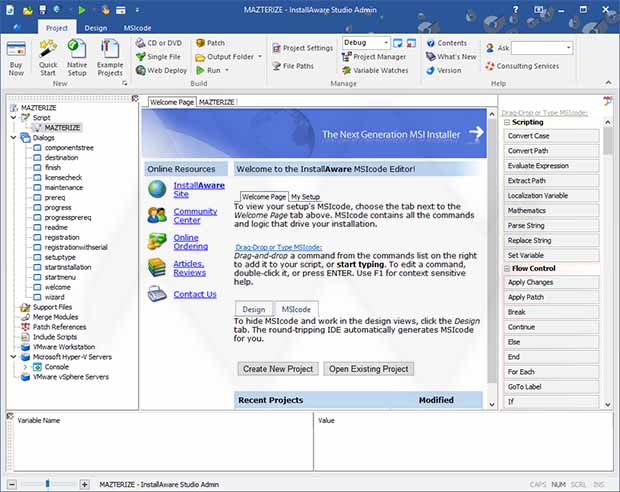This screenshot has height=492, width=620.
Task: Open the Run dropdown arrow
Action: pyautogui.click(x=227, y=70)
